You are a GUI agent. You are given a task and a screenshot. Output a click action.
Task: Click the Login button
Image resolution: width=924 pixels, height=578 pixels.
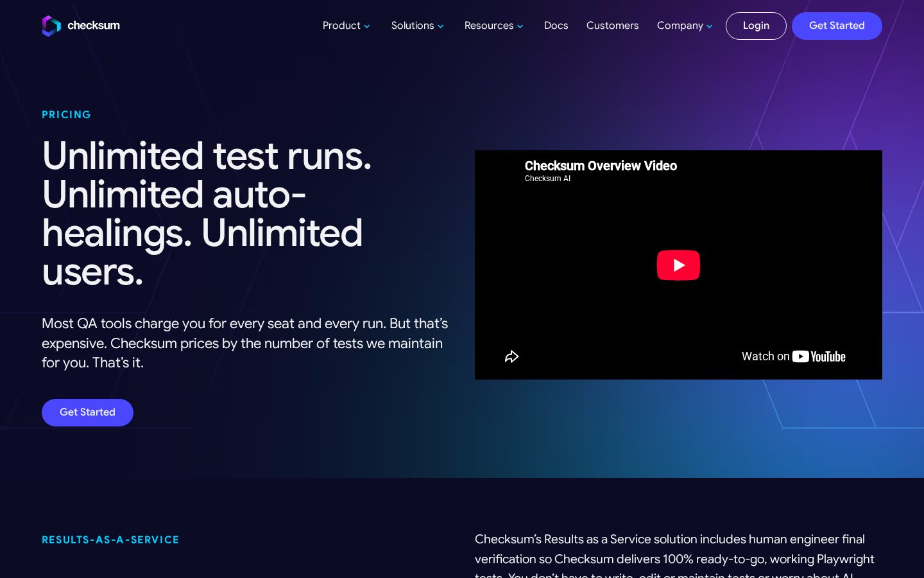pos(756,26)
